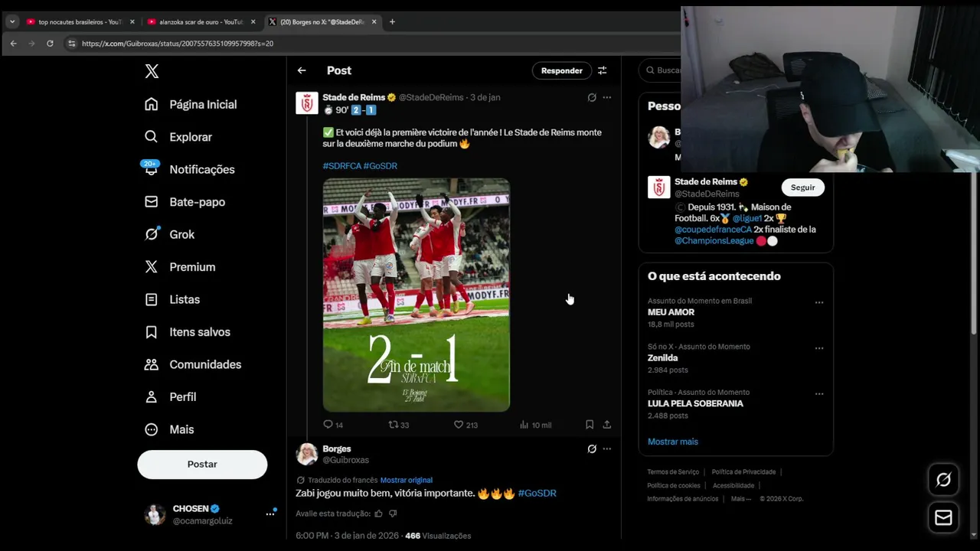Click @ligue1 mention link

pos(747,218)
